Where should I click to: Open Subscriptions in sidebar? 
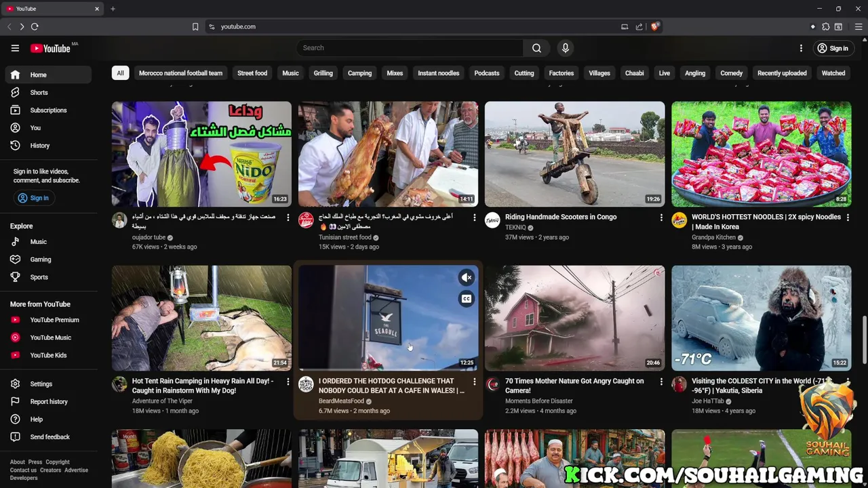pyautogui.click(x=47, y=110)
